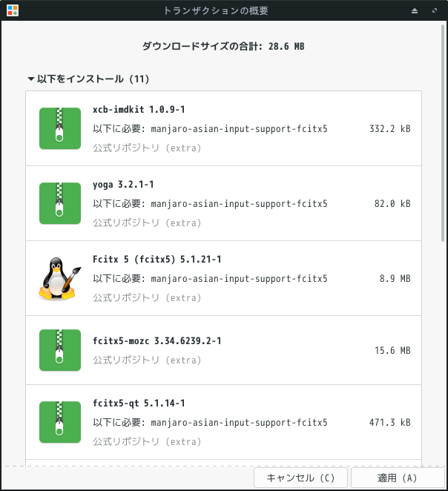
Task: Click the xcb-imdkit package archive icon
Action: point(60,128)
